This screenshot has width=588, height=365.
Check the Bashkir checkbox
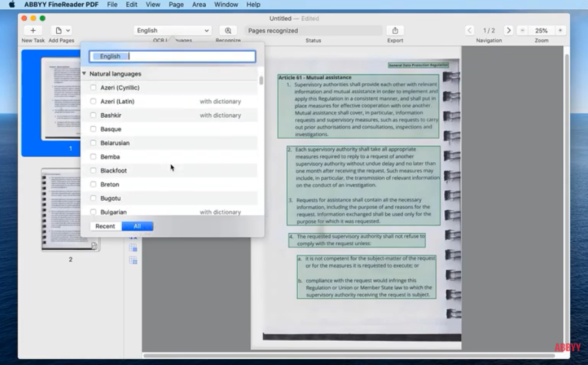(x=93, y=115)
